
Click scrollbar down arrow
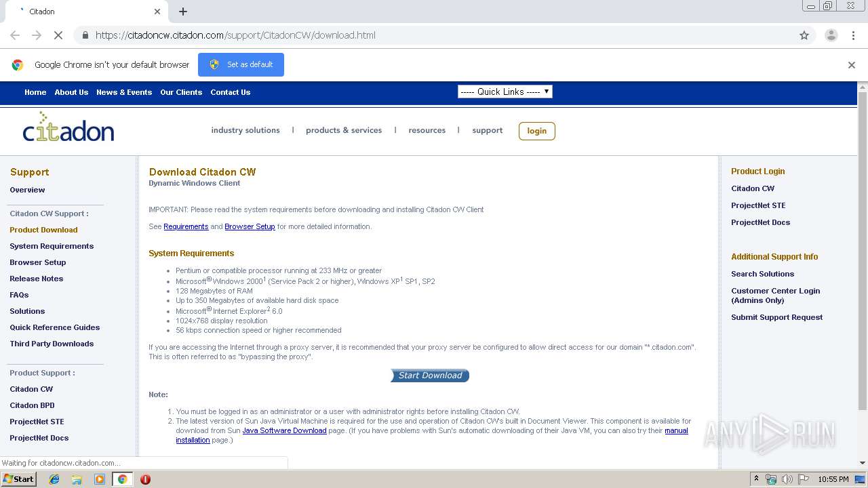click(x=863, y=463)
